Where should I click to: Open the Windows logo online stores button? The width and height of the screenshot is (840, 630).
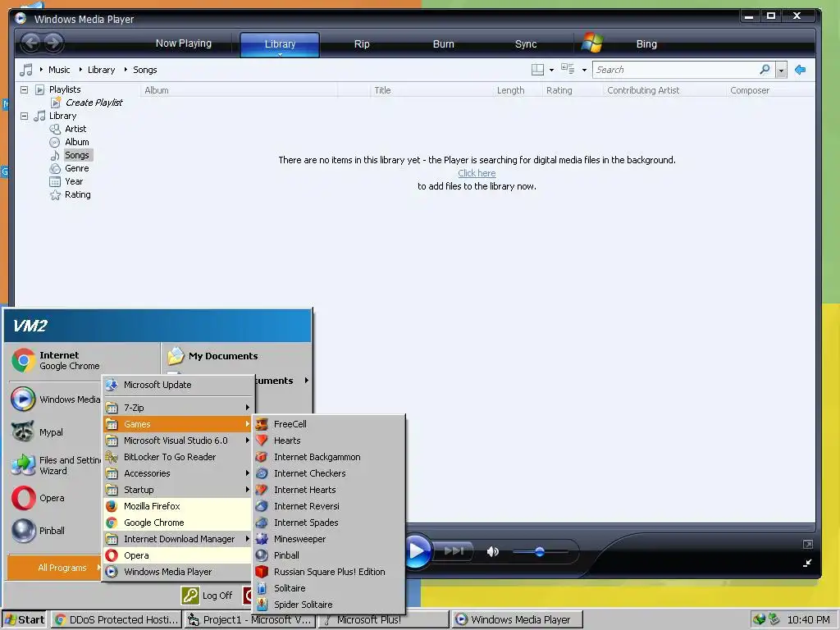[x=592, y=43]
